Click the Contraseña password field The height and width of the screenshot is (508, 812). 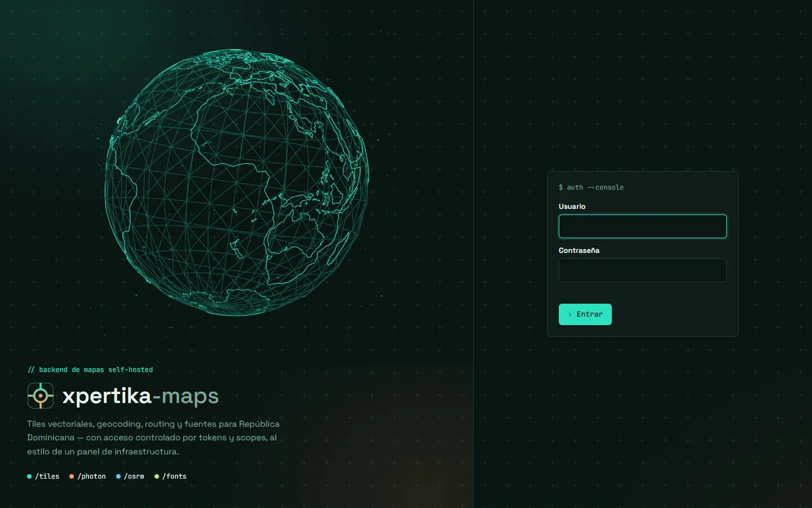[642, 270]
